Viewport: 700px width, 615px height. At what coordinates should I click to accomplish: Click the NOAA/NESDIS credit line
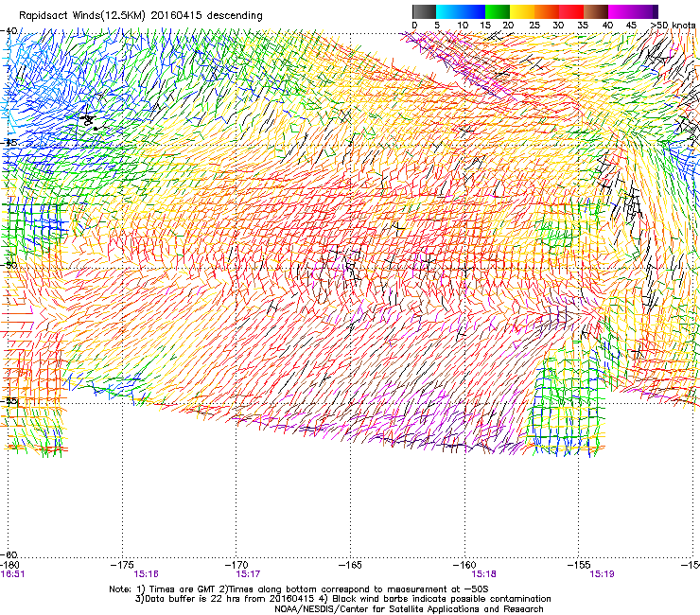pyautogui.click(x=409, y=609)
